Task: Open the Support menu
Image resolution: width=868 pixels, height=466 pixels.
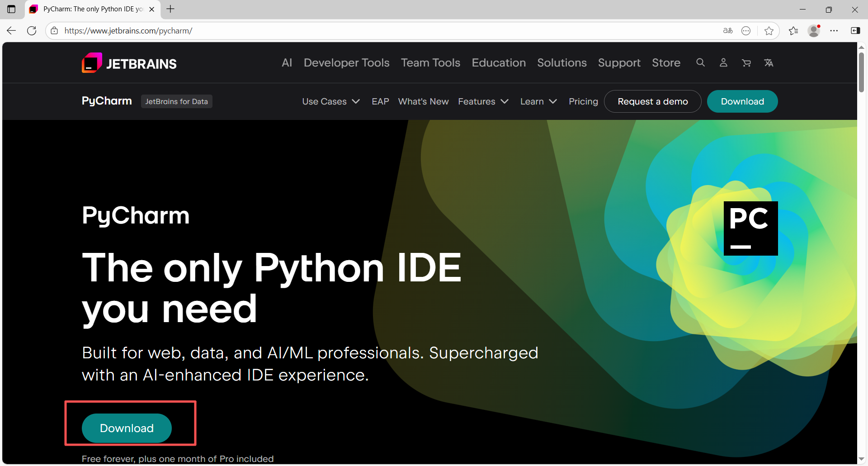Action: tap(619, 62)
